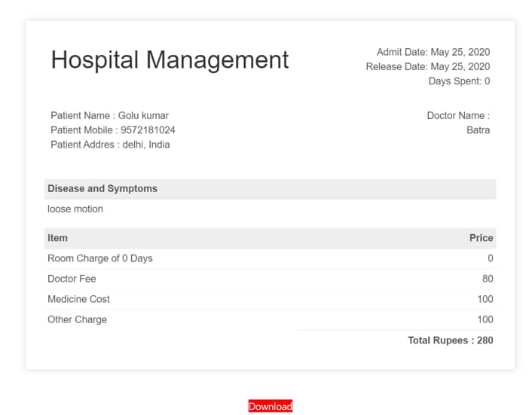Select Patient Name Golu kumar text
Viewport: 532px width, 415px height.
click(x=109, y=115)
